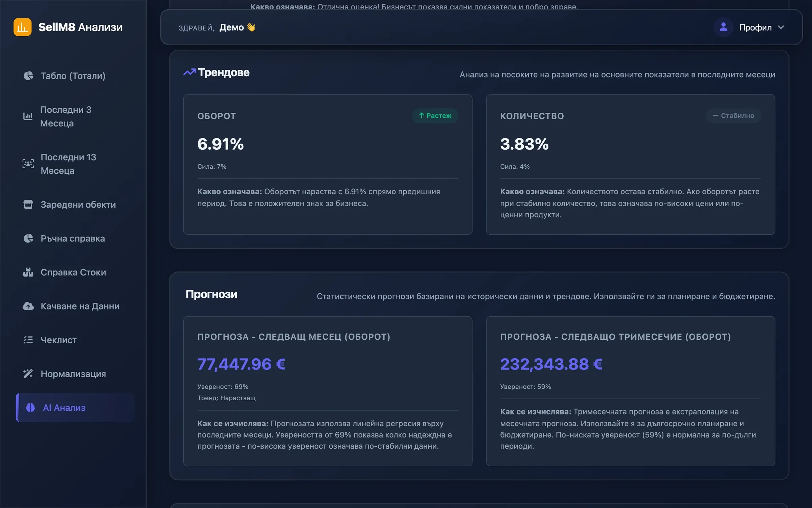Viewport: 812px width, 508px height.
Task: Click the 232,343.88 € quarterly forecast value
Action: click(551, 364)
